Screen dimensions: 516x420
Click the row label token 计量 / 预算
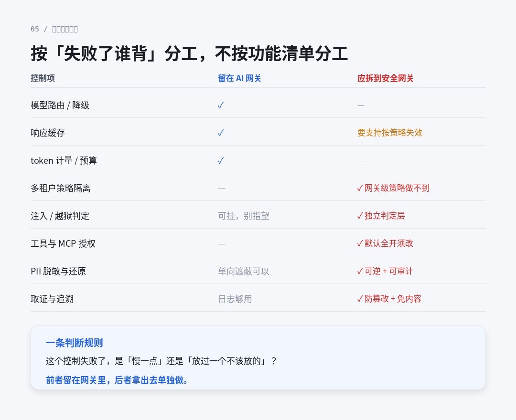[64, 160]
